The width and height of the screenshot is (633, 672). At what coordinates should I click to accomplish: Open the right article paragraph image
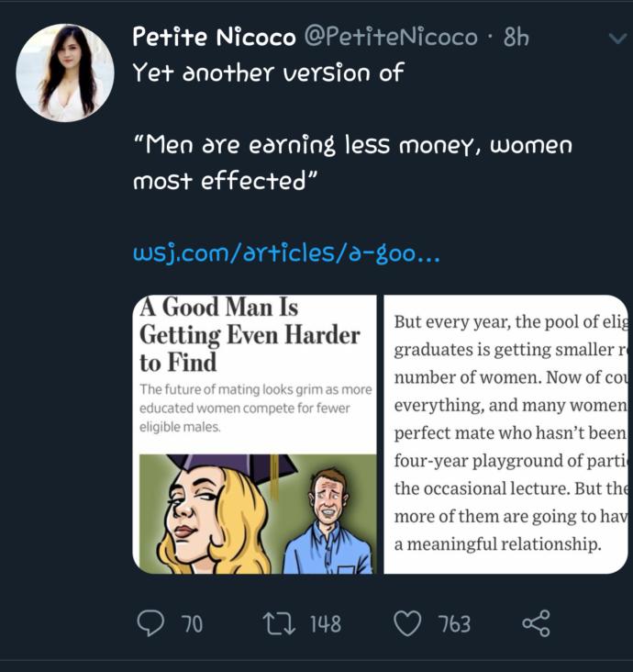[505, 434]
